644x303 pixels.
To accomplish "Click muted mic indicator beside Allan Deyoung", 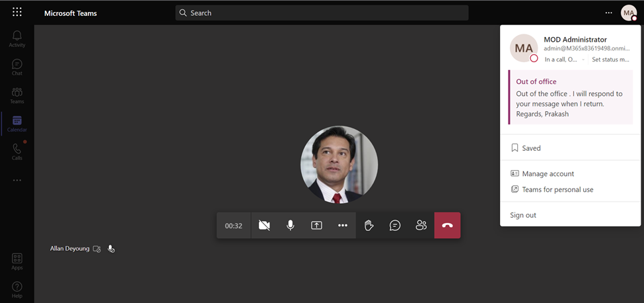I will [111, 249].
